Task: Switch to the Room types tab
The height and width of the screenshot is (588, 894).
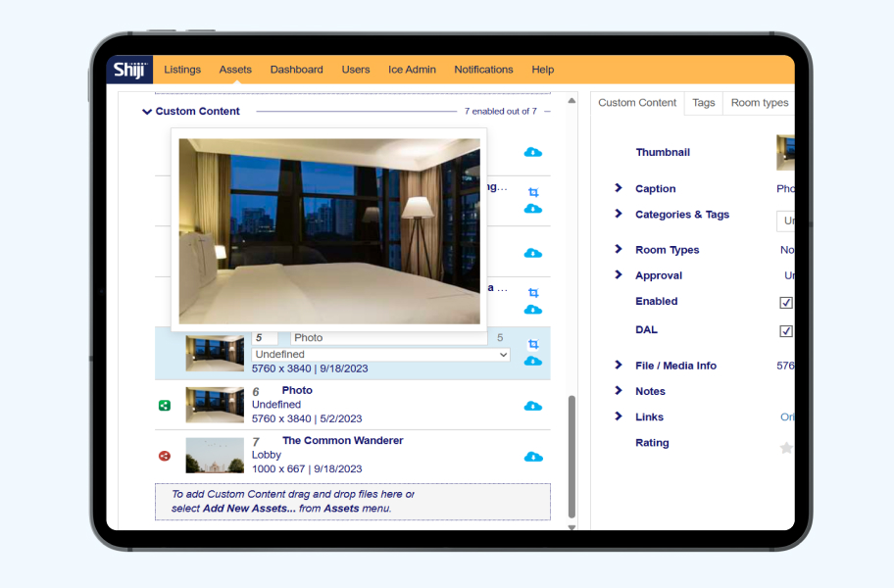Action: (759, 103)
